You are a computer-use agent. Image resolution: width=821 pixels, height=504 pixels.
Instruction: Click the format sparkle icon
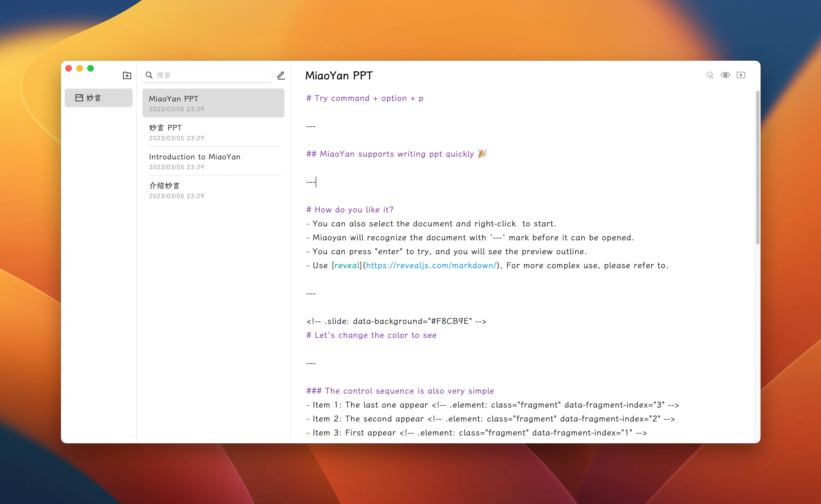(709, 75)
